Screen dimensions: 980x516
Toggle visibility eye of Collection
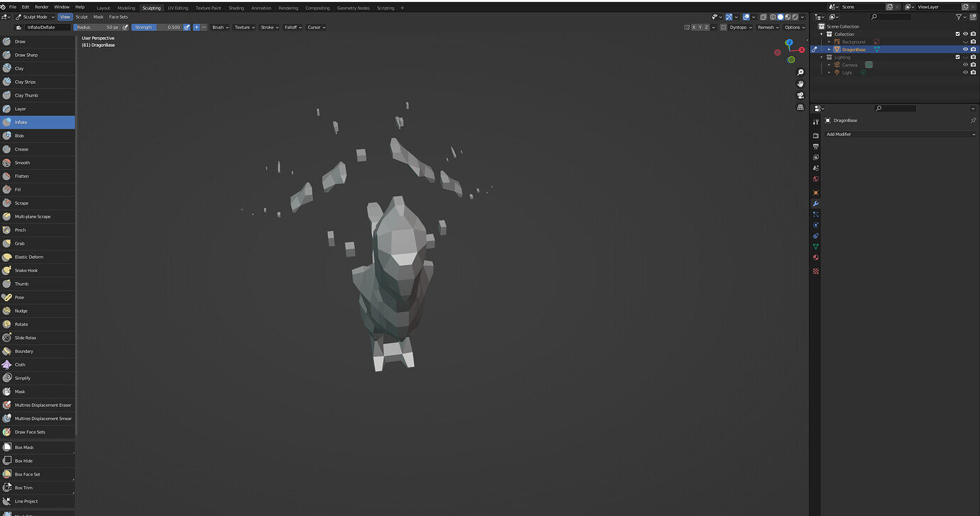point(965,33)
